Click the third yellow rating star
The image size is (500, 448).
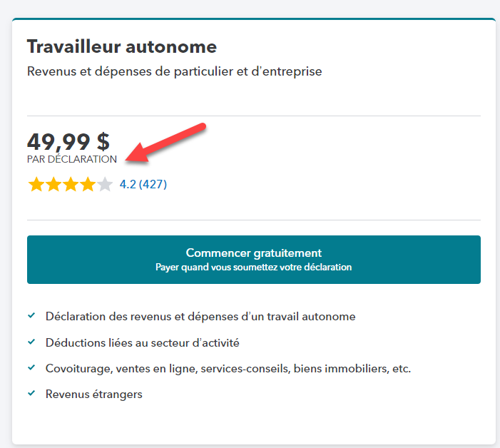point(71,185)
